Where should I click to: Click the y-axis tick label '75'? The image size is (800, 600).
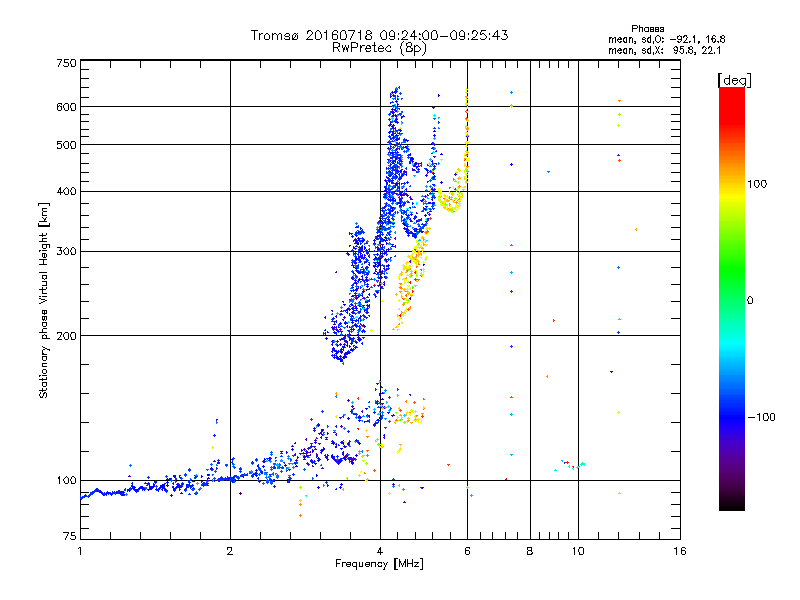[x=70, y=536]
